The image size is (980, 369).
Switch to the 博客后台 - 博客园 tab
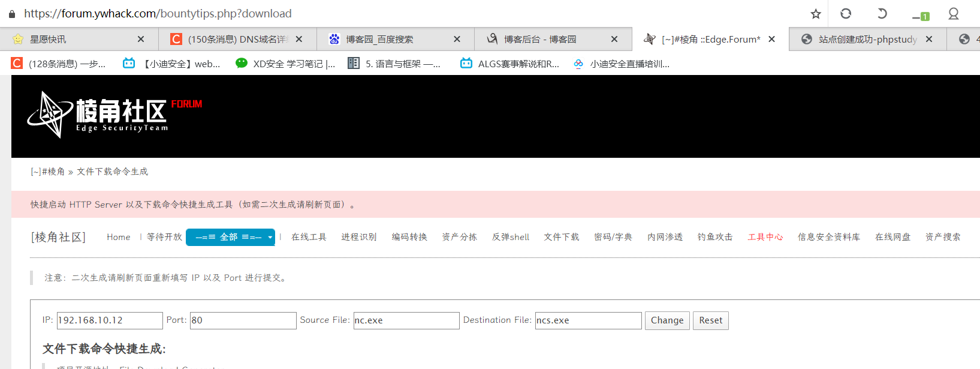(x=553, y=39)
